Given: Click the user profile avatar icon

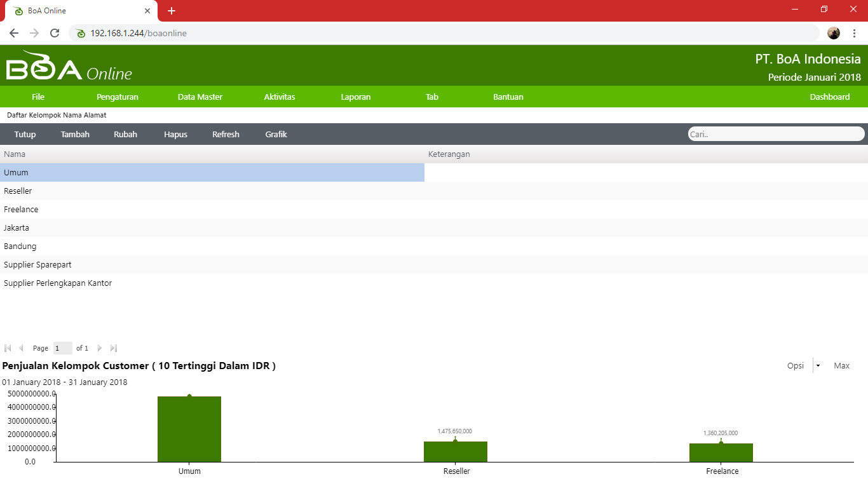Looking at the screenshot, I should click(834, 33).
